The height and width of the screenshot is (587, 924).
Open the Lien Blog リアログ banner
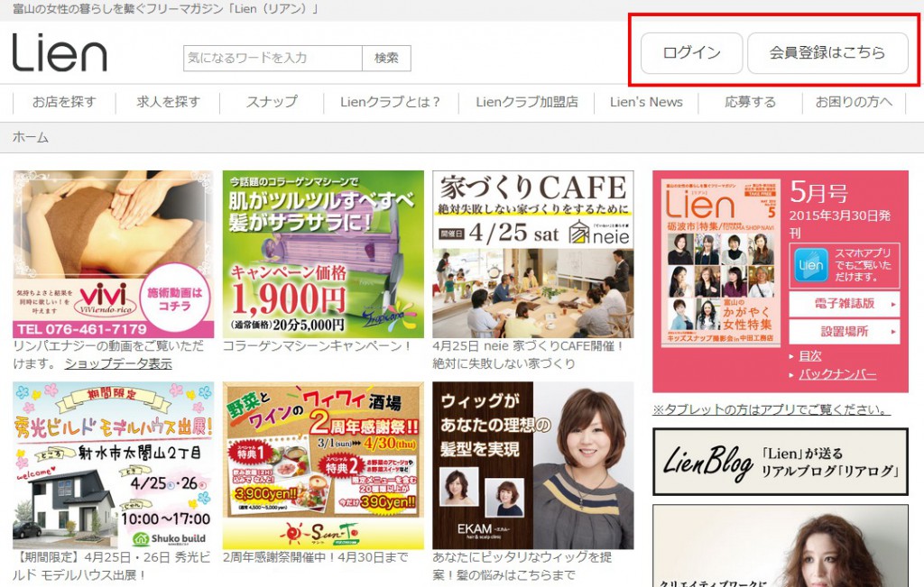coord(781,462)
